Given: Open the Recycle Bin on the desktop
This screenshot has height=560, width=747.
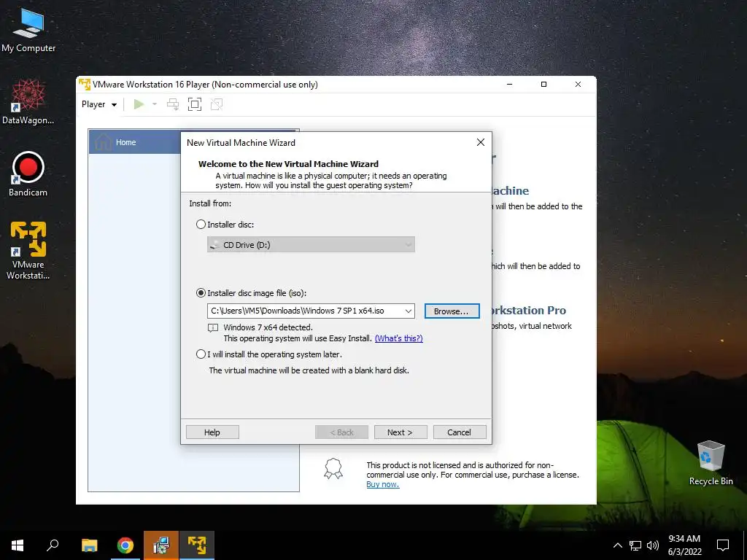Looking at the screenshot, I should pyautogui.click(x=711, y=463).
